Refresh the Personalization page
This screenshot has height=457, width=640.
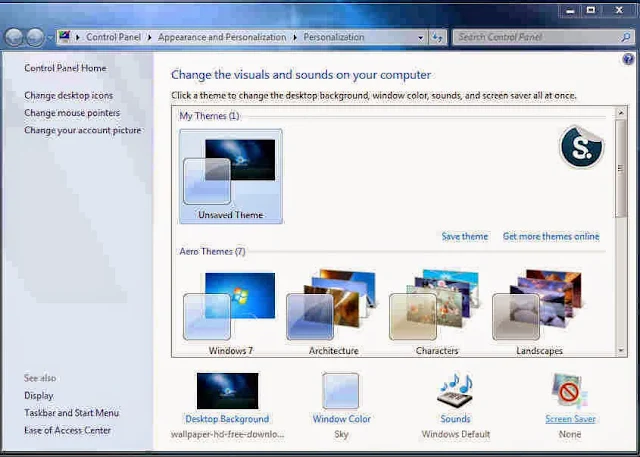(x=438, y=38)
